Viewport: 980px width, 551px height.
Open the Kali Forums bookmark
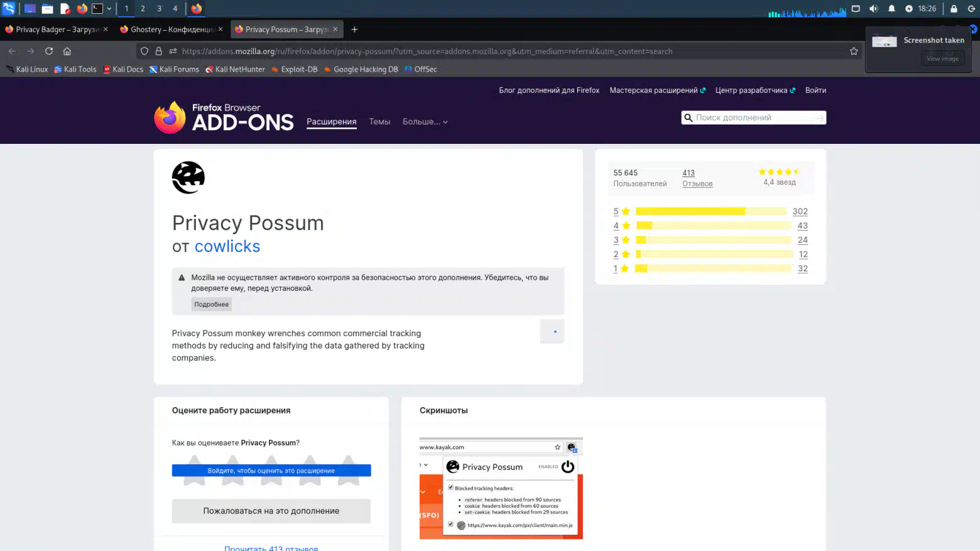174,69
